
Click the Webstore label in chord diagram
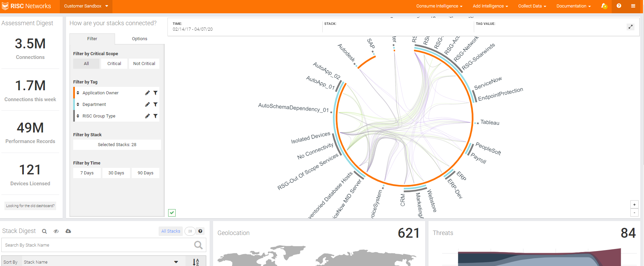(432, 201)
